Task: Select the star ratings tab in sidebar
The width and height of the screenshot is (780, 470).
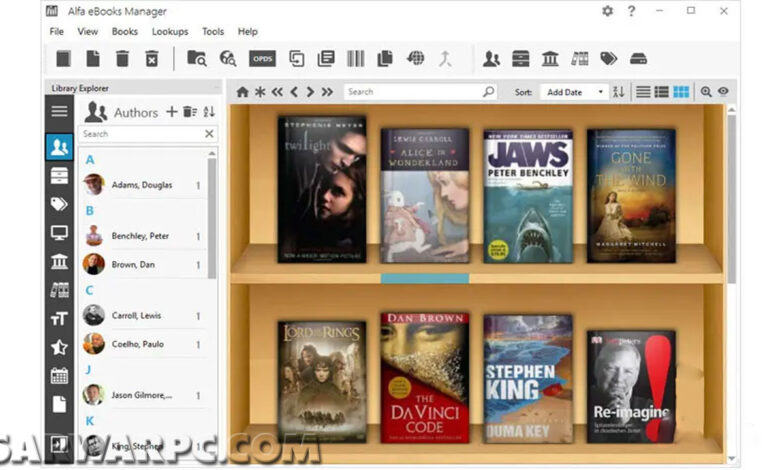Action: (x=59, y=347)
